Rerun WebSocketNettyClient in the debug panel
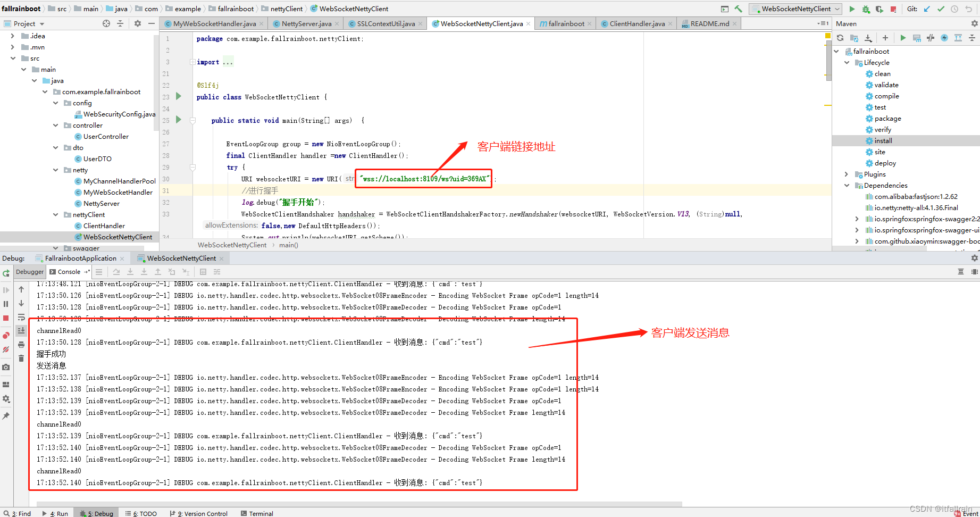Viewport: 980px width, 517px height. 6,273
